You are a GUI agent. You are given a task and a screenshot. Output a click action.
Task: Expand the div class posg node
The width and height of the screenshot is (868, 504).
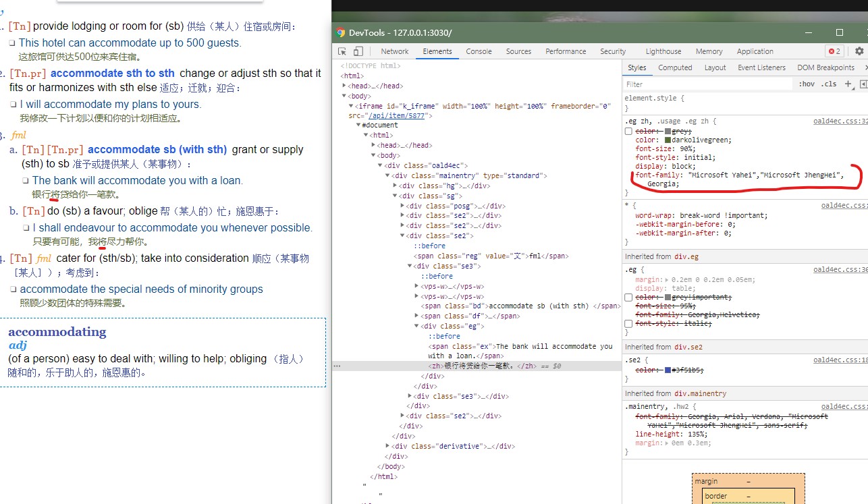(x=402, y=206)
